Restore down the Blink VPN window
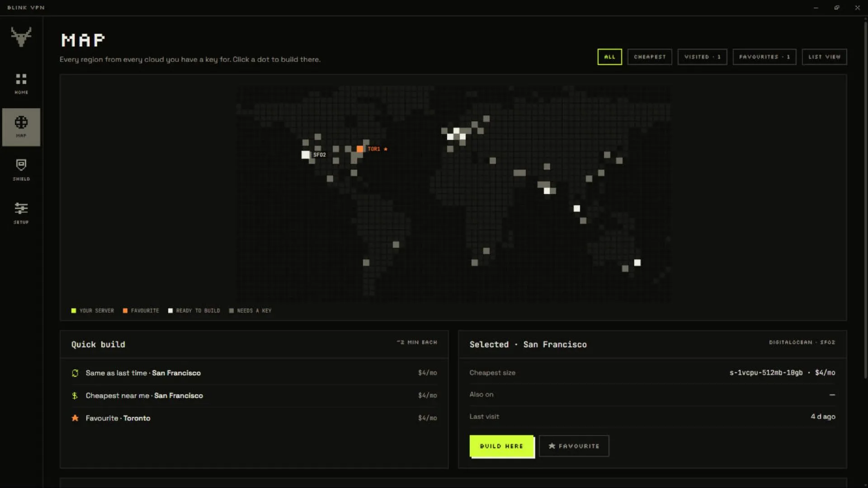868x488 pixels. coord(837,8)
